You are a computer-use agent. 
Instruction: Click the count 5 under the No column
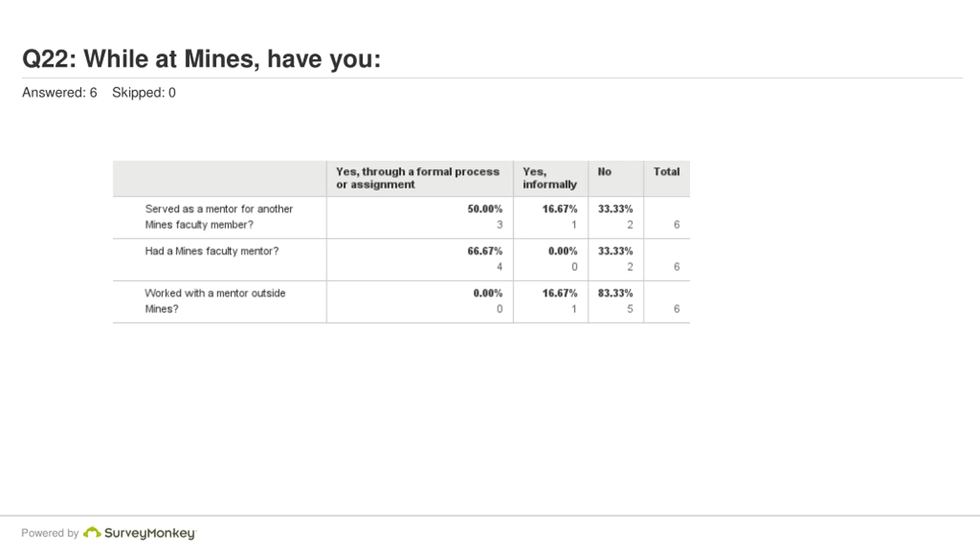click(630, 309)
